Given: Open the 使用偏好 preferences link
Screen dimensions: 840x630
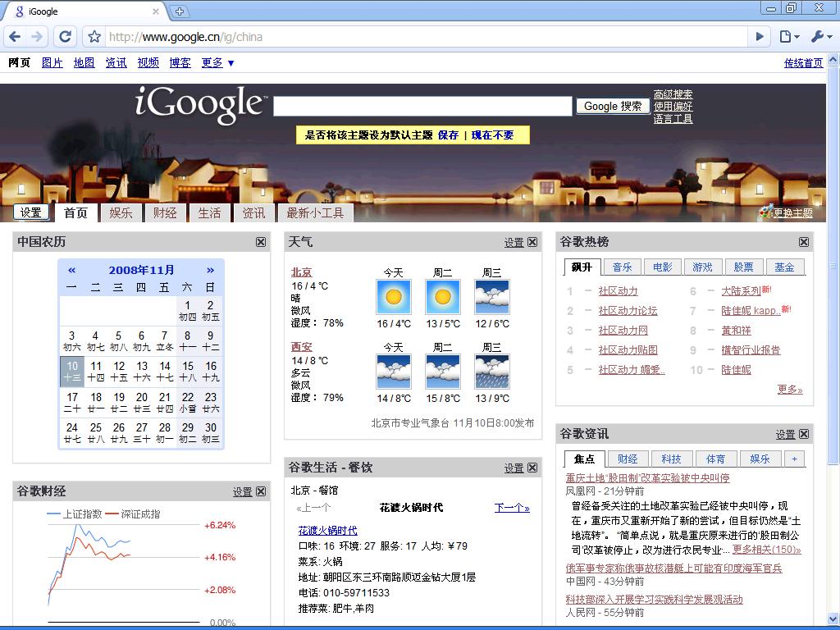Looking at the screenshot, I should tap(673, 106).
